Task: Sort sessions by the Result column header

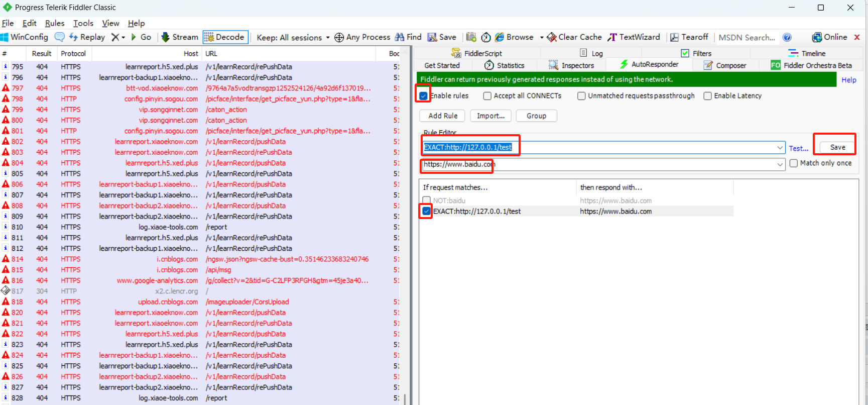Action: 42,53
